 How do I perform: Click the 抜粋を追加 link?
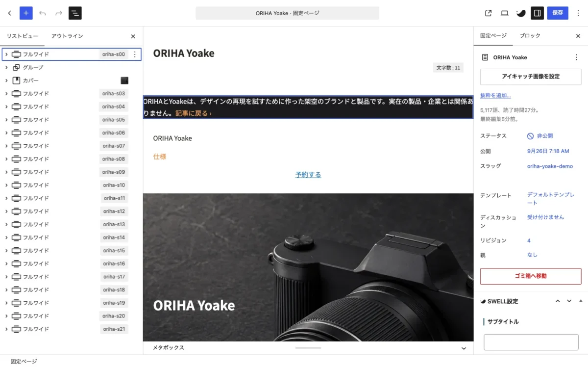click(495, 96)
